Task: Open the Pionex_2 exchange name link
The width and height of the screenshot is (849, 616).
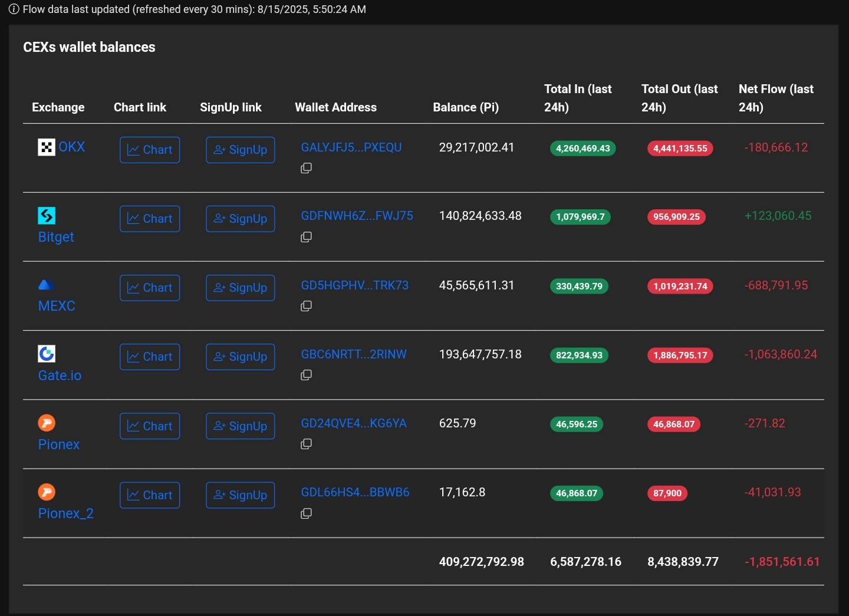Action: [x=66, y=513]
